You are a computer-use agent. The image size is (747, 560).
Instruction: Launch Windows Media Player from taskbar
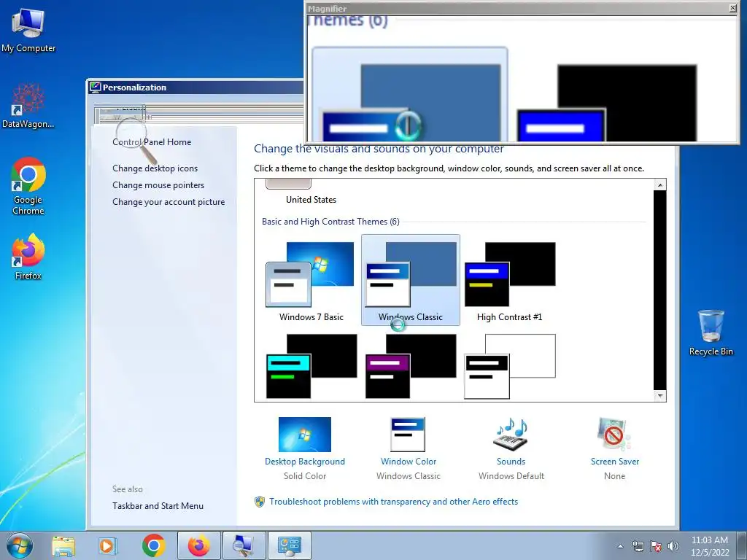point(108,545)
